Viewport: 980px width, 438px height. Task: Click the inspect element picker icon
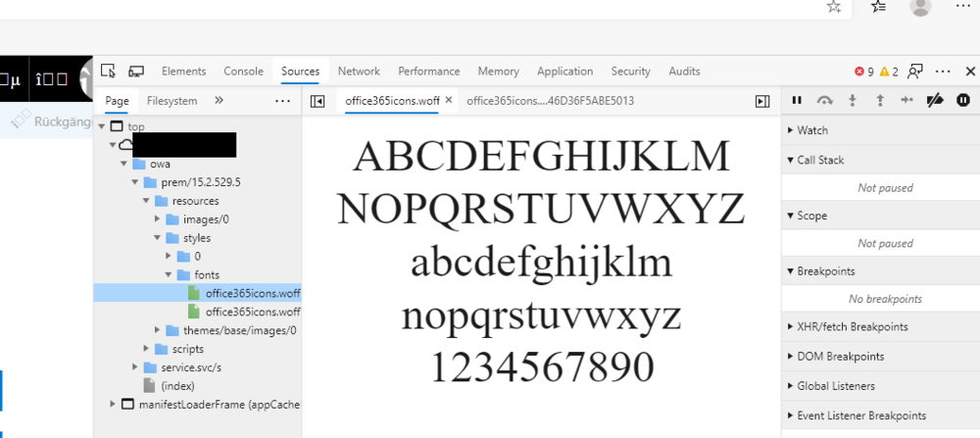tap(109, 72)
